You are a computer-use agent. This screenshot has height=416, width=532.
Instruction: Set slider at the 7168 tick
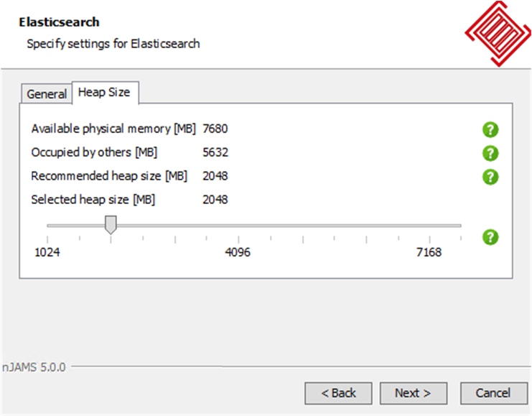[x=429, y=239]
